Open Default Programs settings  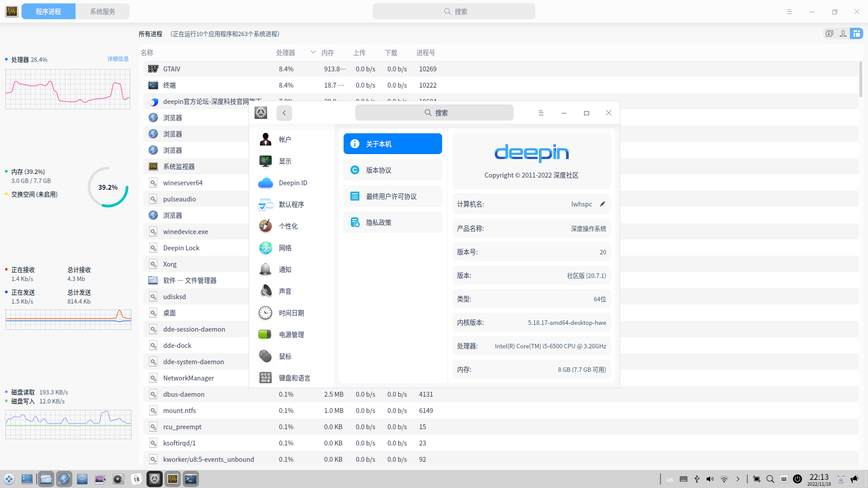coord(292,204)
